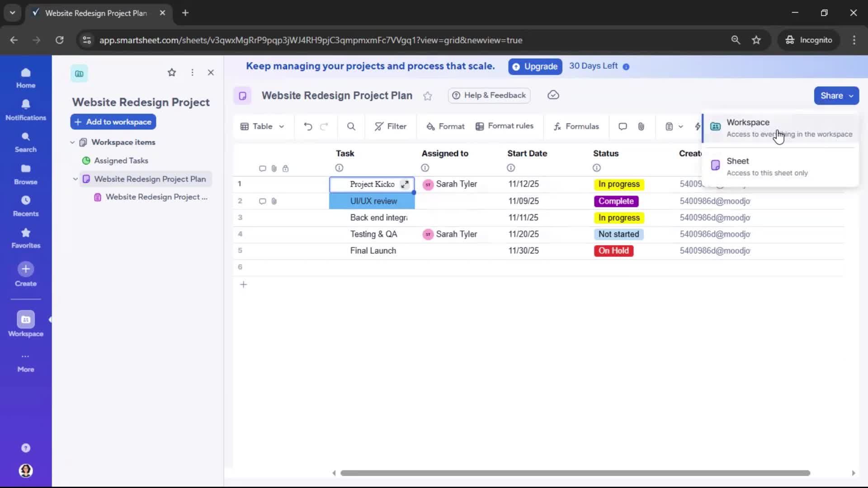This screenshot has width=868, height=488.
Task: Click Help & Feedback
Action: click(489, 95)
